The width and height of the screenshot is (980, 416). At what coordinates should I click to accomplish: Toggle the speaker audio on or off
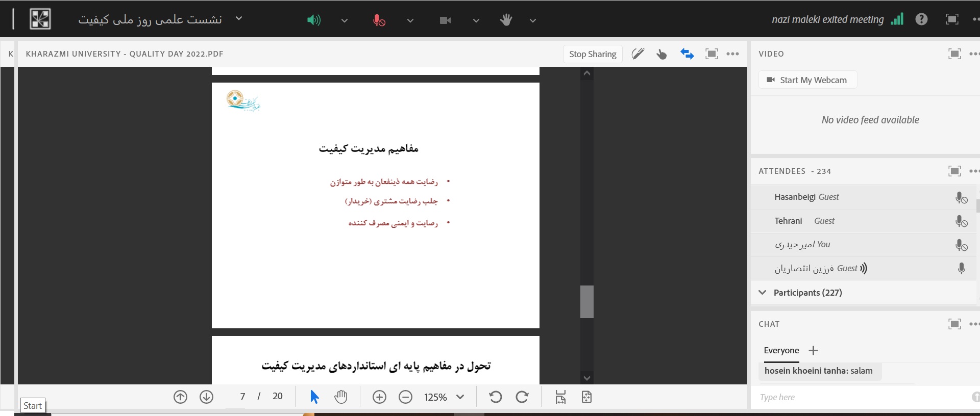point(313,20)
